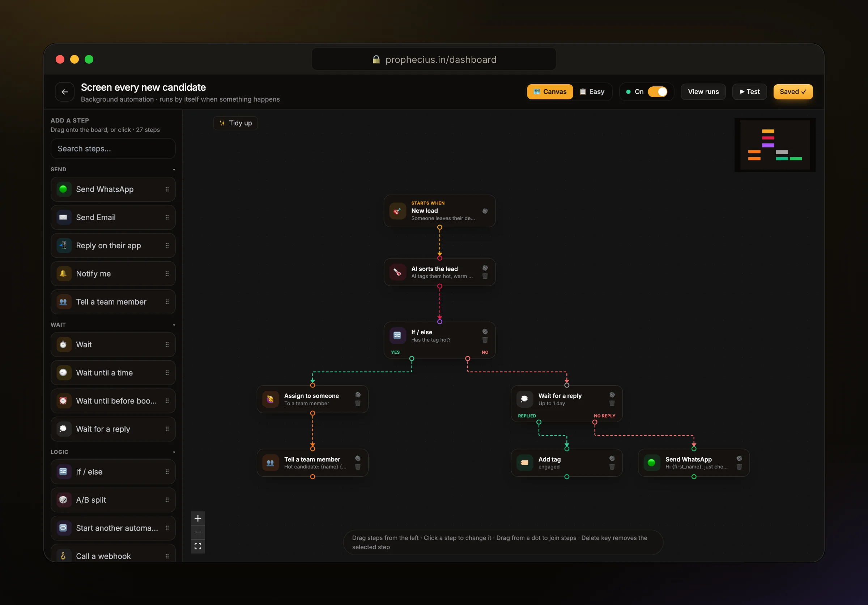This screenshot has height=605, width=868.
Task: Click the Reply on their app step
Action: tap(113, 246)
